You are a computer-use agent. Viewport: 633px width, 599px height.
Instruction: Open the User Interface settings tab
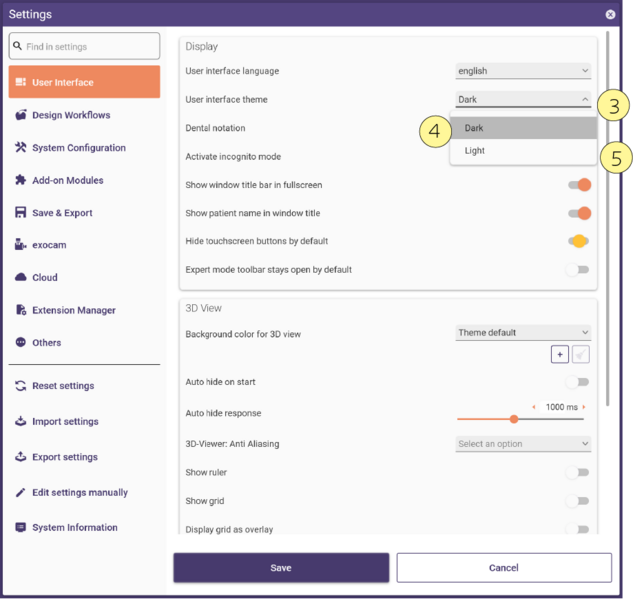point(84,82)
